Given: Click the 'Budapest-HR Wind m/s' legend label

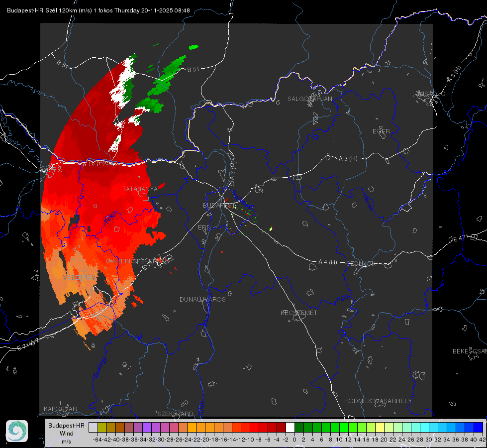Looking at the screenshot, I should pos(66,434).
